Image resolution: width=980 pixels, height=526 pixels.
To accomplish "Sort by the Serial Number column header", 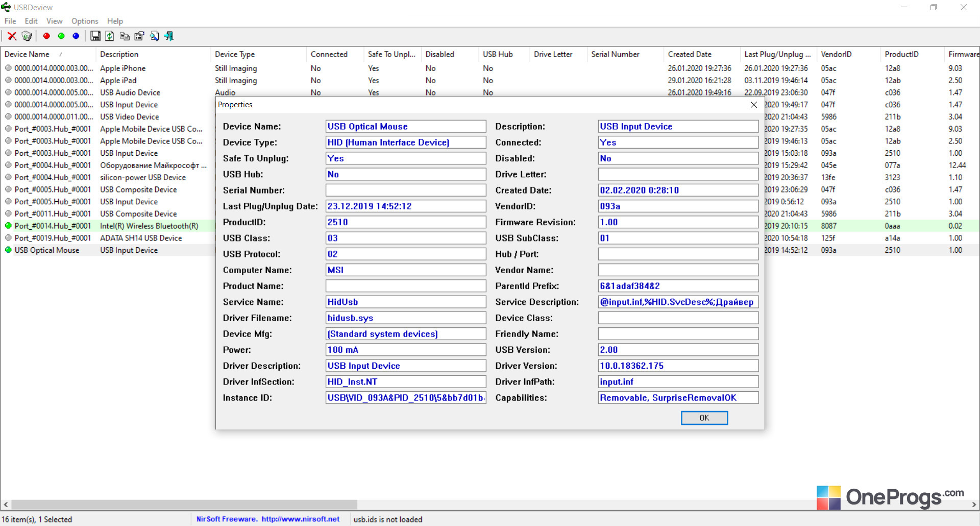I will coord(625,54).
